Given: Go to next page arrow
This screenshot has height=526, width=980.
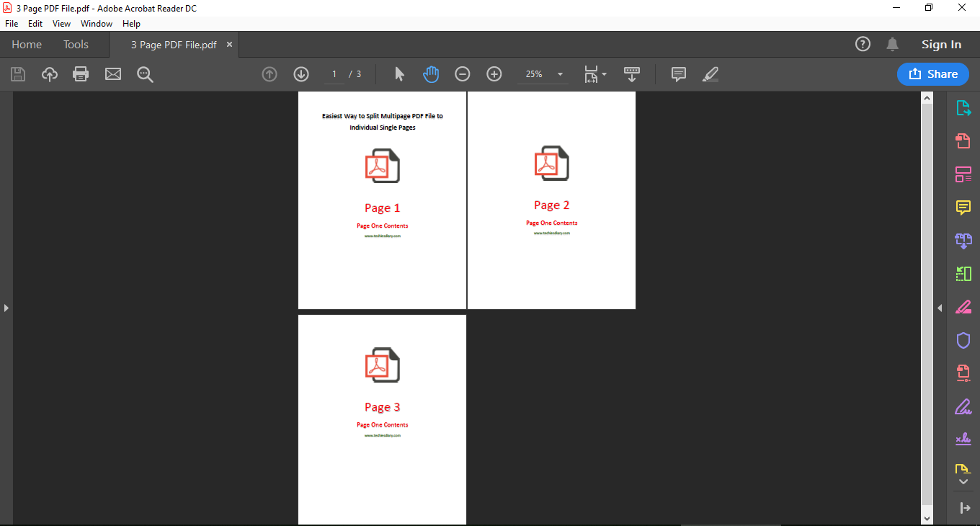Looking at the screenshot, I should [x=301, y=74].
